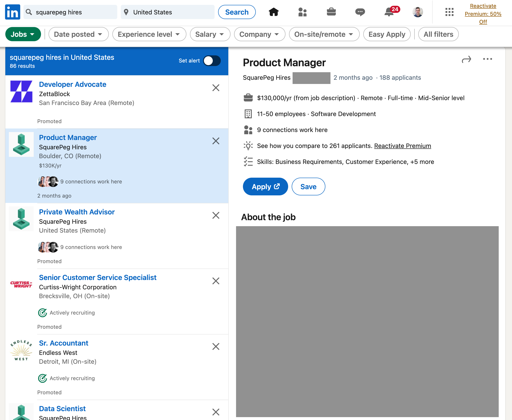This screenshot has width=512, height=420.
Task: Click the Search button
Action: [237, 12]
